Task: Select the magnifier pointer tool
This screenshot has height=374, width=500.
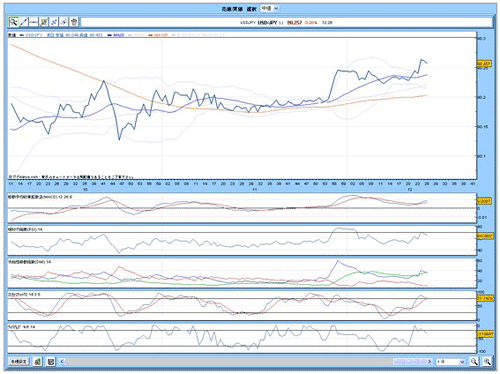Action: 13,22
